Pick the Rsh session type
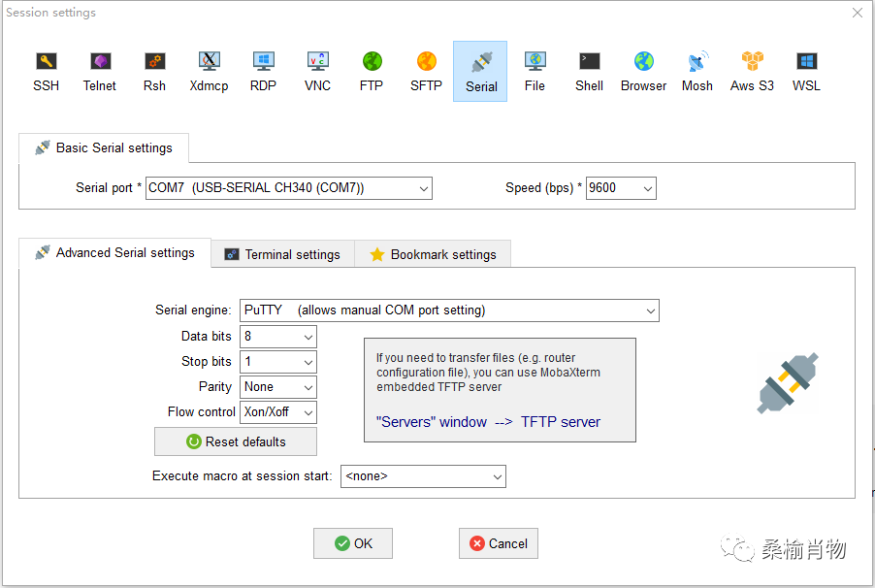The image size is (875, 588). point(154,72)
